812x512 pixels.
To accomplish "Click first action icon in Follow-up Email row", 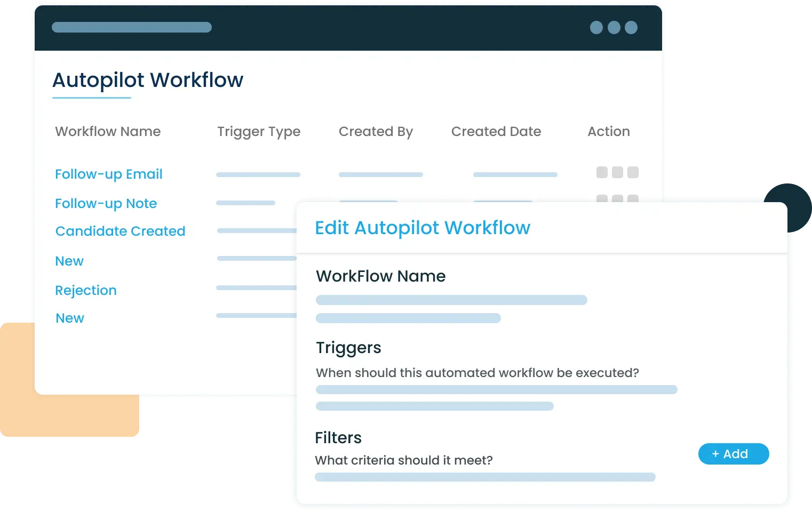I will click(x=602, y=172).
